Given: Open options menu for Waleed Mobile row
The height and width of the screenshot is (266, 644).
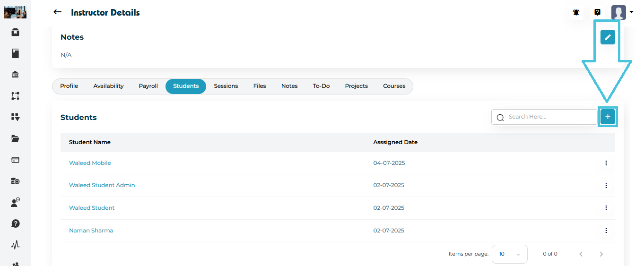Looking at the screenshot, I should point(606,163).
